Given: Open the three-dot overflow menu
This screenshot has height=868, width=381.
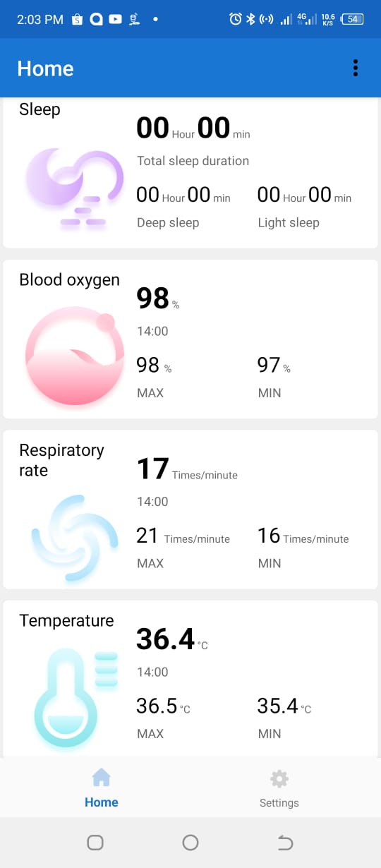Looking at the screenshot, I should pos(356,68).
